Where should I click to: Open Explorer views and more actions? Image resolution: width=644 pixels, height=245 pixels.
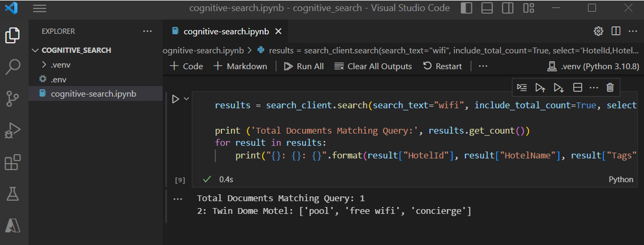tap(147, 31)
